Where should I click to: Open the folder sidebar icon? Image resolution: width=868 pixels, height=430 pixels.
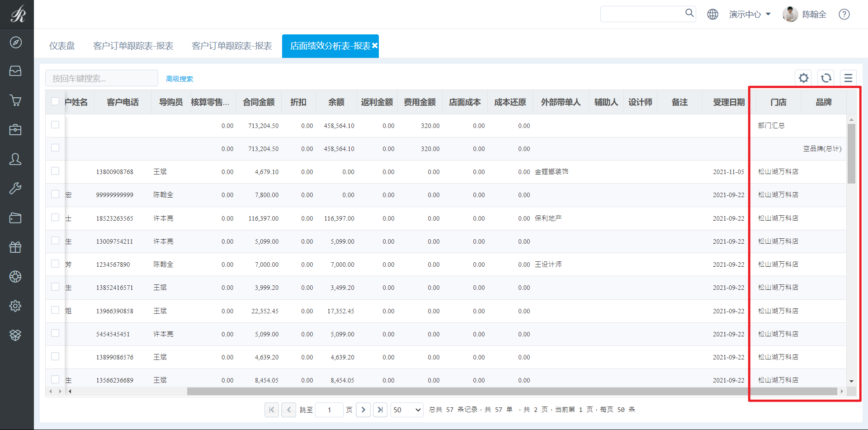click(15, 218)
